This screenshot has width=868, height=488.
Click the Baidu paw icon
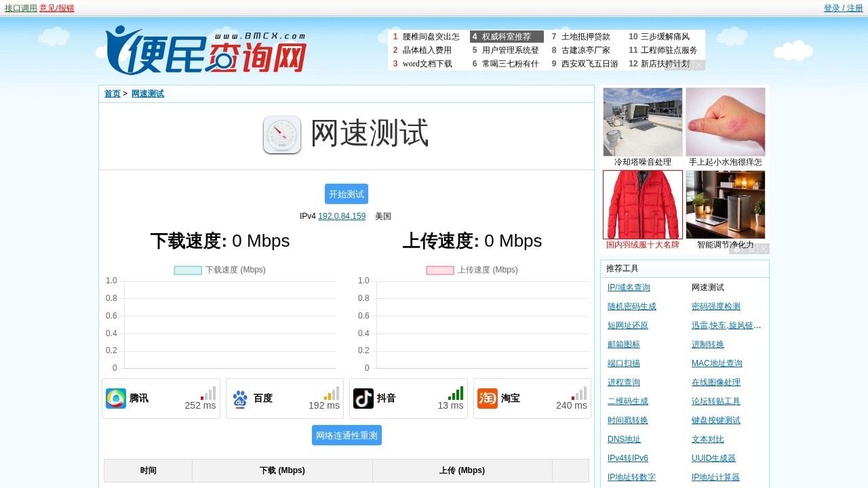pyautogui.click(x=240, y=399)
